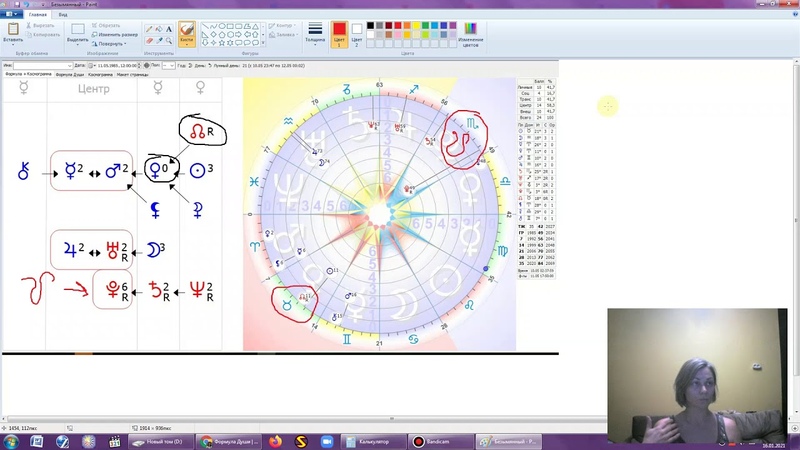This screenshot has width=800, height=450.
Task: Switch to Калькулятор in taskbar
Action: click(373, 442)
